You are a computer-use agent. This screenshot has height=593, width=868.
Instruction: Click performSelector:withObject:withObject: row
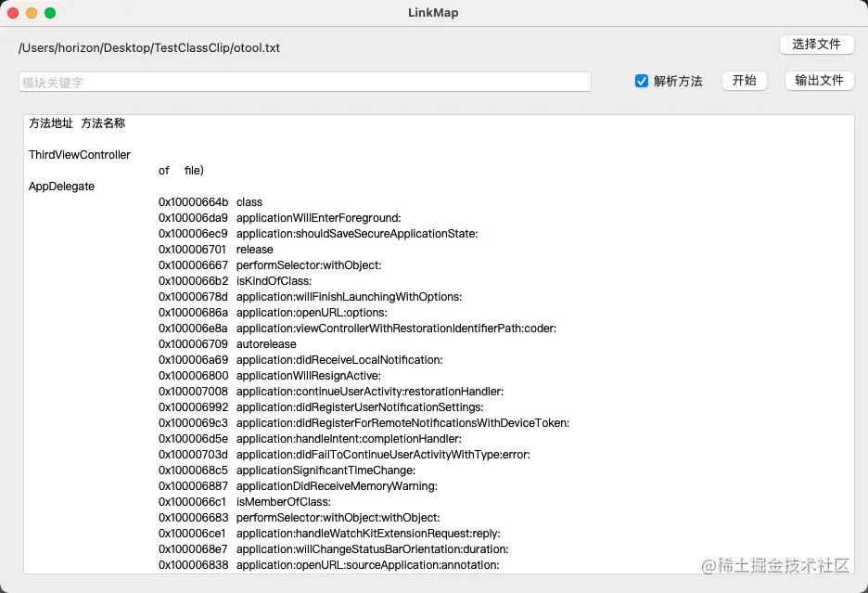300,518
